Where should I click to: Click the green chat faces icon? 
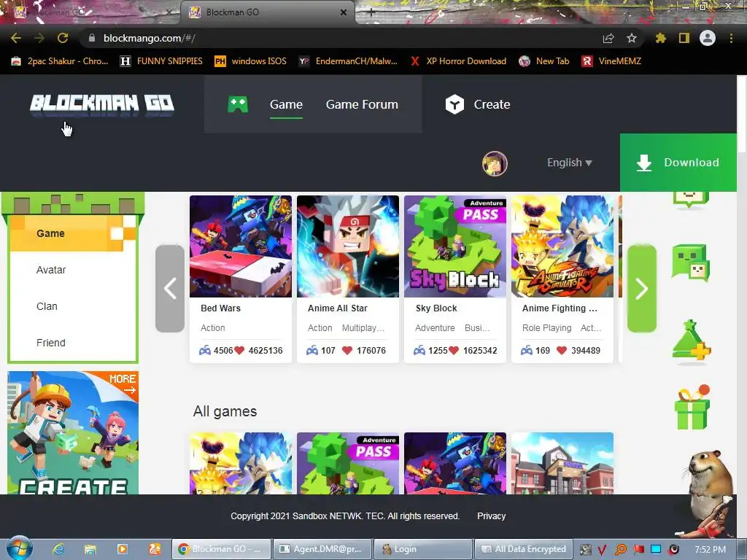coord(691,262)
